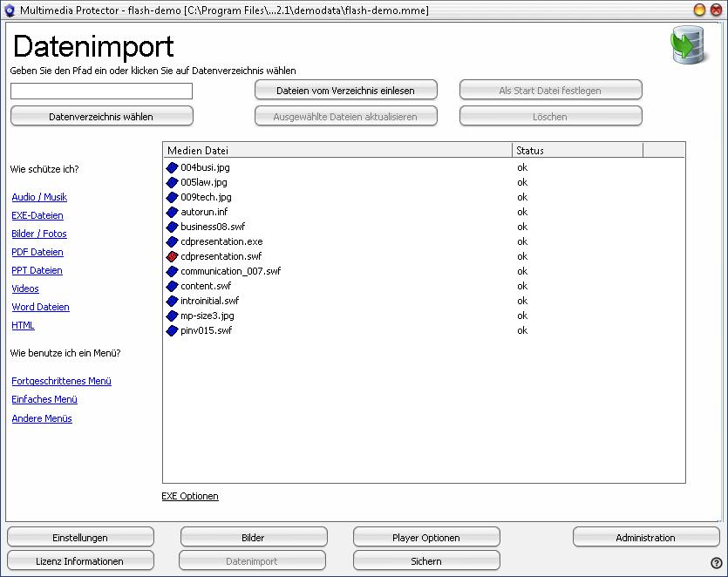This screenshot has width=728, height=577.
Task: Click the icon next to cdpresentation.exe
Action: 172,241
